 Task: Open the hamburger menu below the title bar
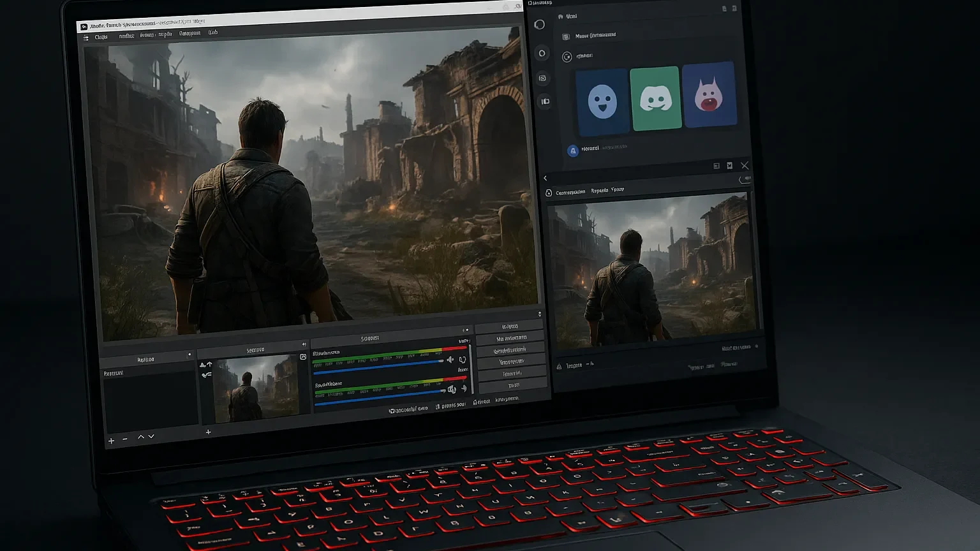click(x=86, y=38)
